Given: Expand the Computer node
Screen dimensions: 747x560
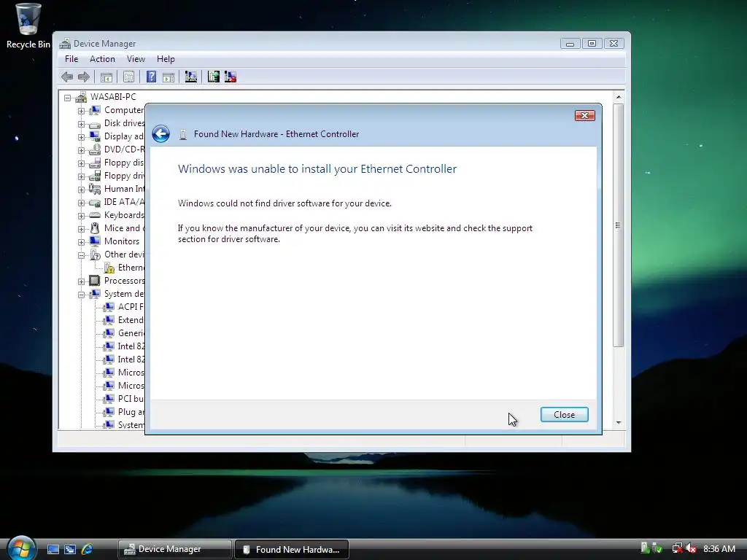Looking at the screenshot, I should click(82, 111).
